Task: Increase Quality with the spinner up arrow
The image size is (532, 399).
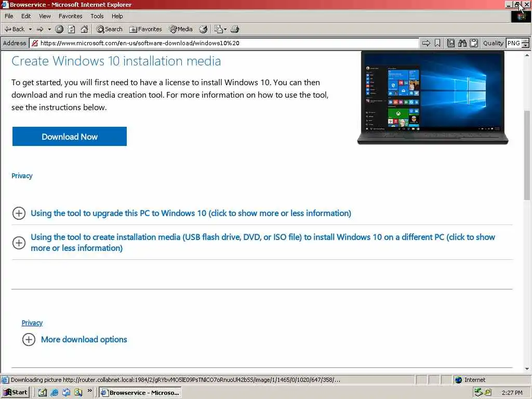Action: [526, 41]
